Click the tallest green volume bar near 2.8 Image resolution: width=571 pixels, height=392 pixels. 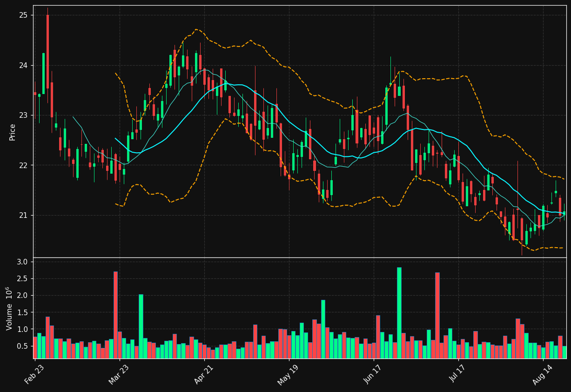pyautogui.click(x=399, y=313)
